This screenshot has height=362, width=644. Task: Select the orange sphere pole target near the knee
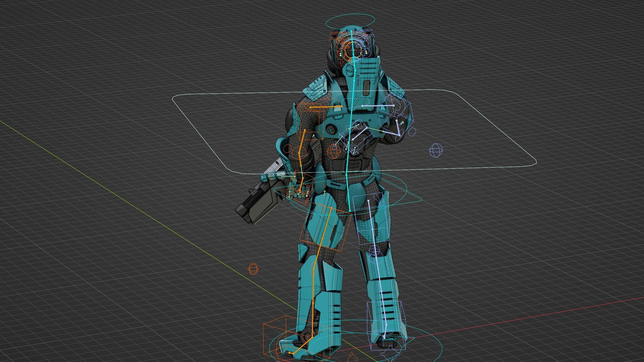[x=253, y=269]
